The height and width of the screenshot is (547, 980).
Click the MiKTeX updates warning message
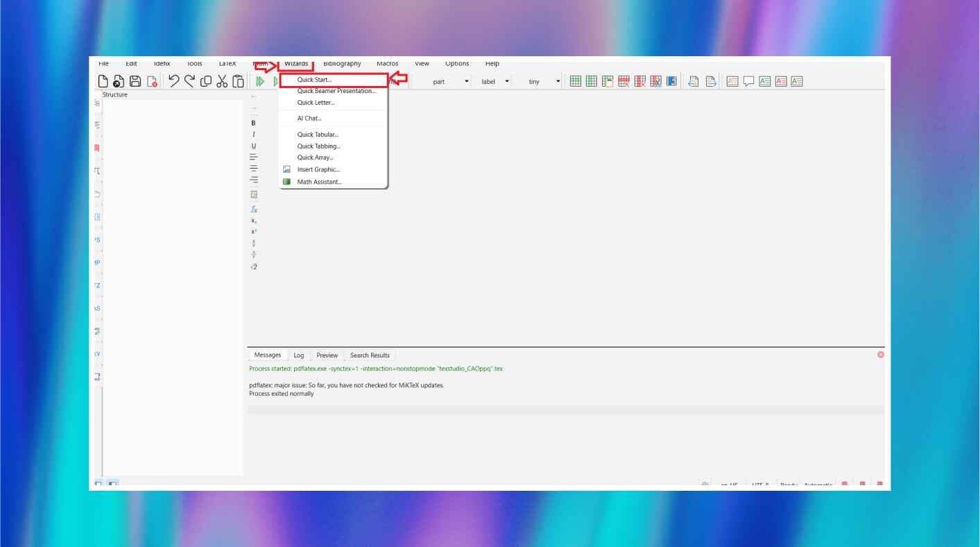[346, 385]
